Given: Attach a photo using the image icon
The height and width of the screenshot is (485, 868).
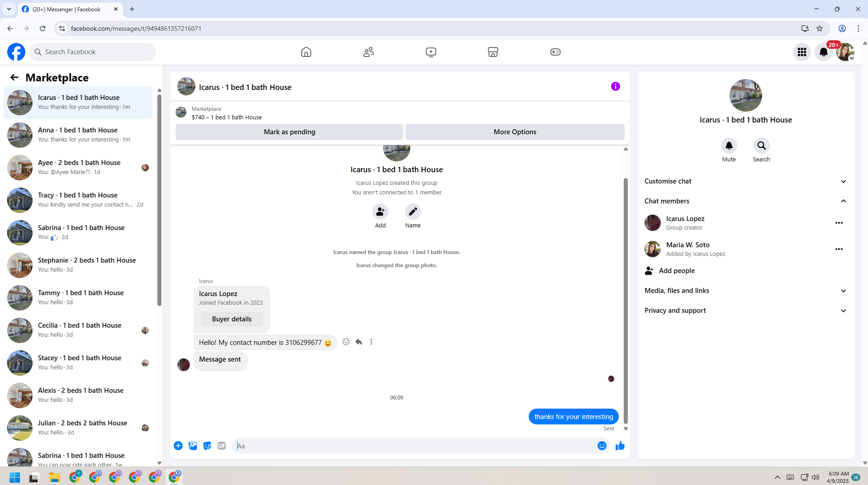Looking at the screenshot, I should (x=193, y=446).
